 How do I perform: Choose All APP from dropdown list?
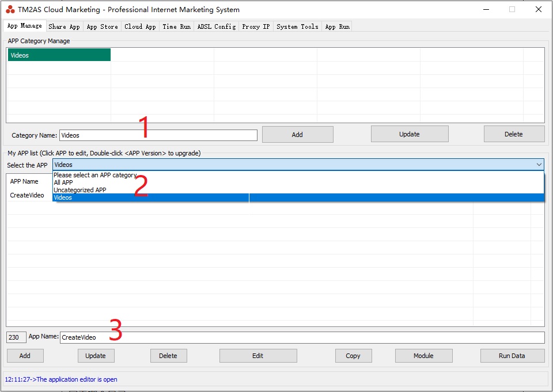pyautogui.click(x=63, y=182)
